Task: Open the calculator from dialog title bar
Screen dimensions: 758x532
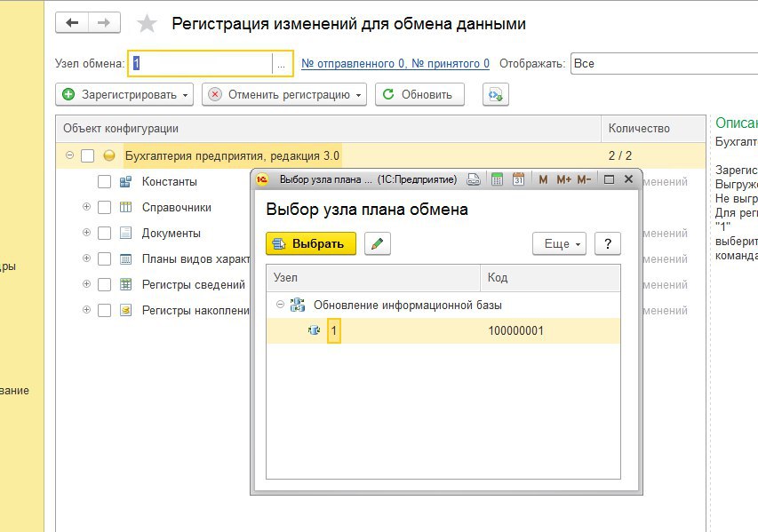Action: click(x=497, y=179)
